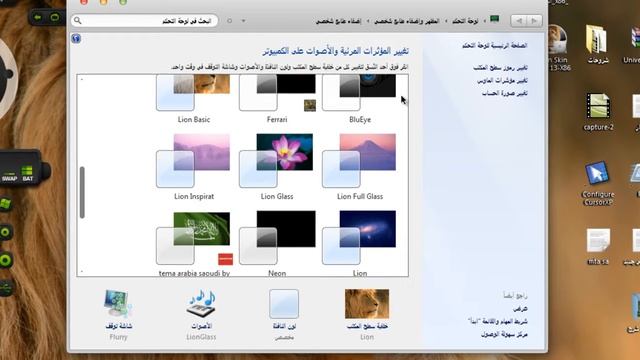This screenshot has height=360, width=640.
Task: Open capture-2 video file on desktop
Action: point(598,111)
